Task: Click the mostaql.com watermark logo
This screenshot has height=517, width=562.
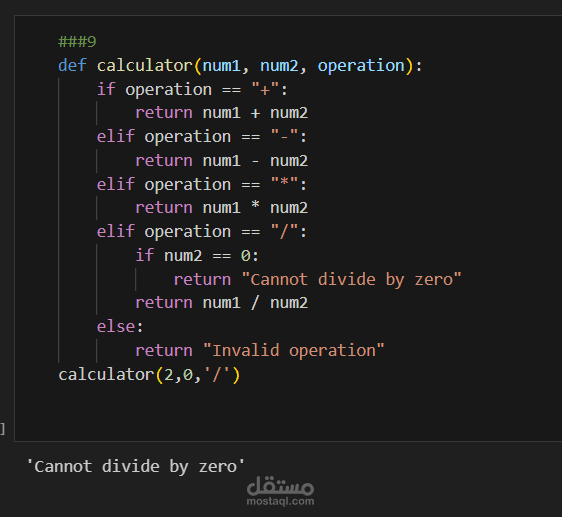Action: [x=280, y=491]
